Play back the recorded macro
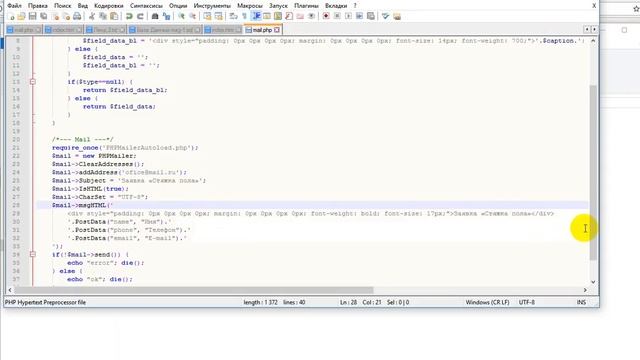Screen dimensions: 640x360 click(x=348, y=16)
